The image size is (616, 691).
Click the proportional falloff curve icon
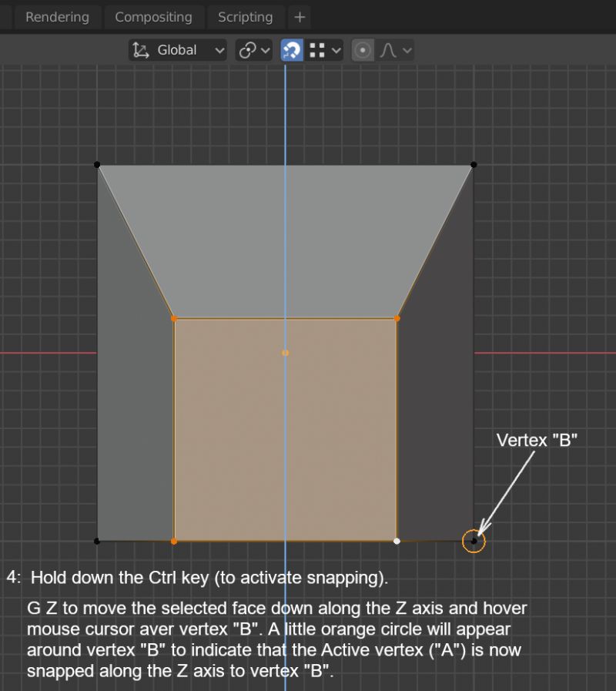[390, 50]
